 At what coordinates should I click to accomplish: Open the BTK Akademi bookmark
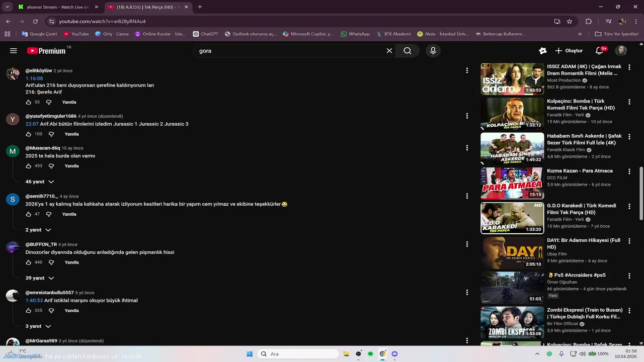[x=393, y=34]
